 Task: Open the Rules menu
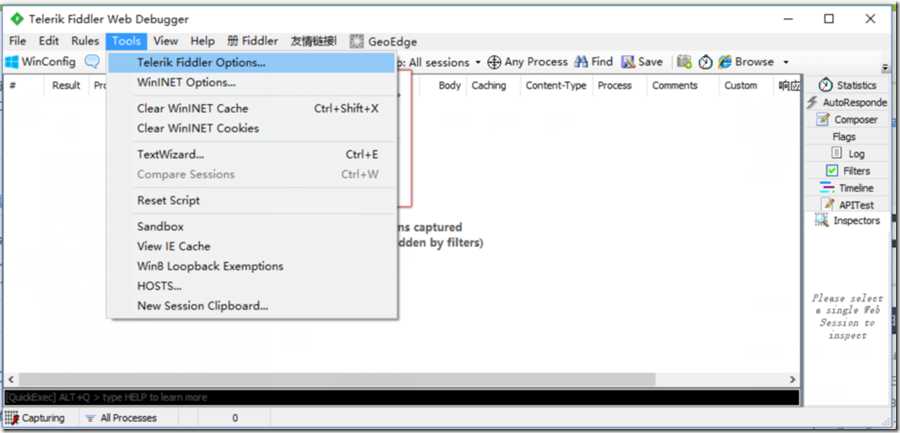coord(85,41)
